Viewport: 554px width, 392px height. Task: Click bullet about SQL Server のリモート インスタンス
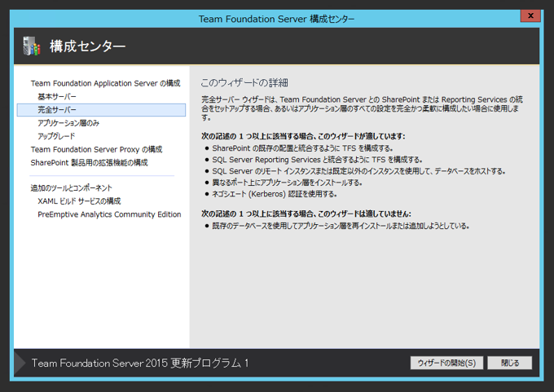coord(358,171)
